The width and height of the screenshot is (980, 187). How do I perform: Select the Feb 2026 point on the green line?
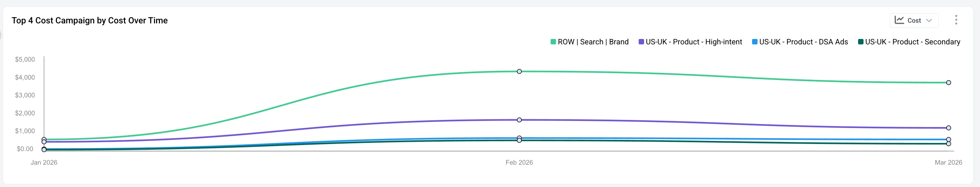tap(519, 71)
